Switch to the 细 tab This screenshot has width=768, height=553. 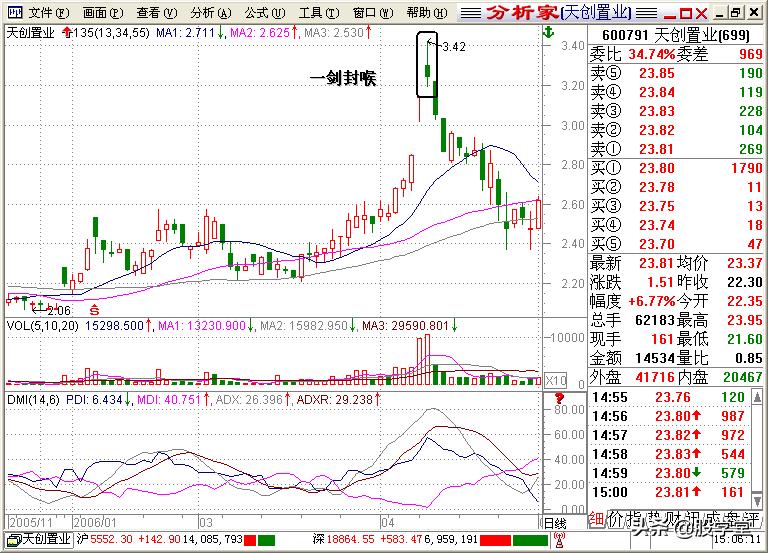pyautogui.click(x=596, y=520)
